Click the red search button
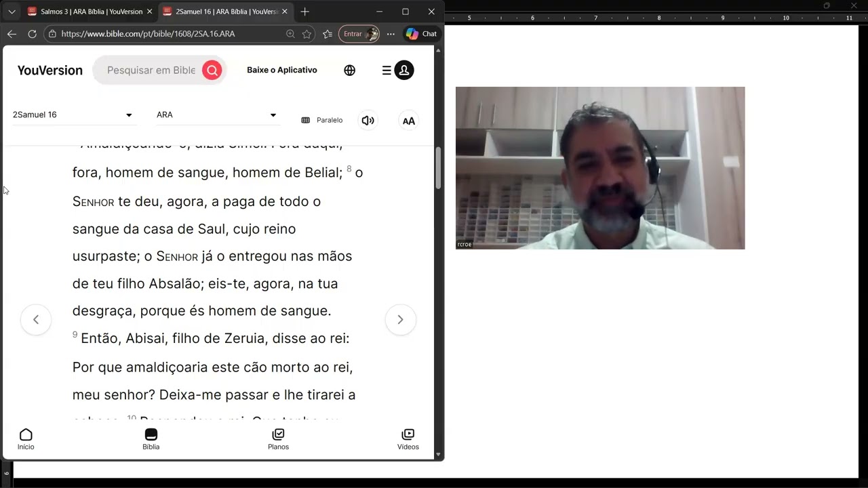Screen dimensions: 868x488 pos(212,70)
